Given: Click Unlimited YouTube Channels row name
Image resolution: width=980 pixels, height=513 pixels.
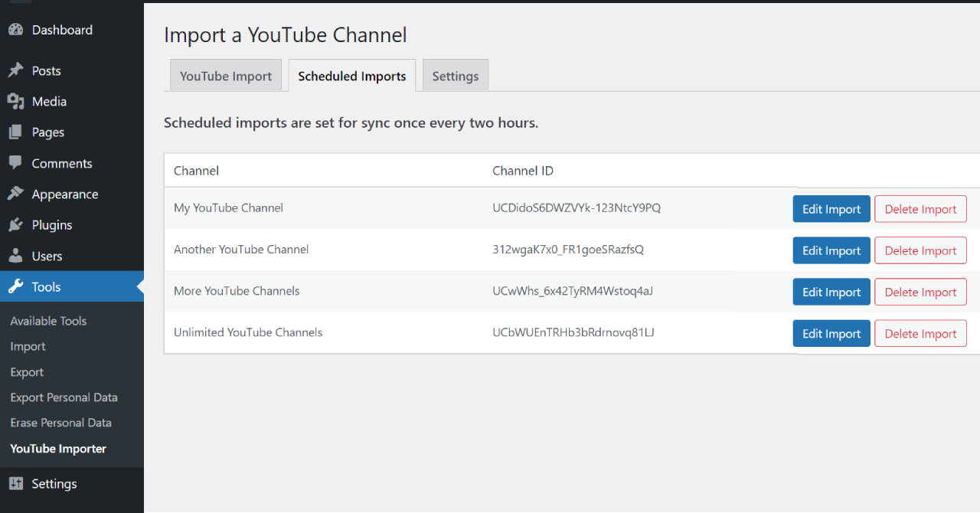Looking at the screenshot, I should pos(248,332).
